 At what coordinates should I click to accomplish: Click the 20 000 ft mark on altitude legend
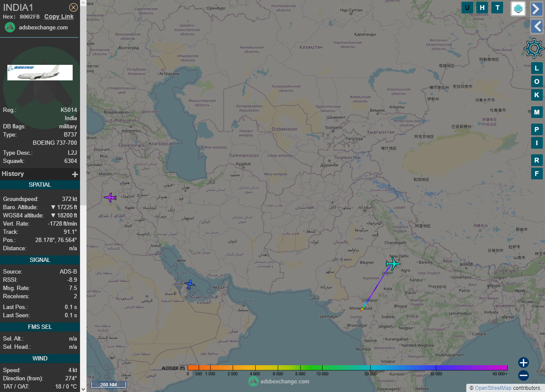click(370, 373)
